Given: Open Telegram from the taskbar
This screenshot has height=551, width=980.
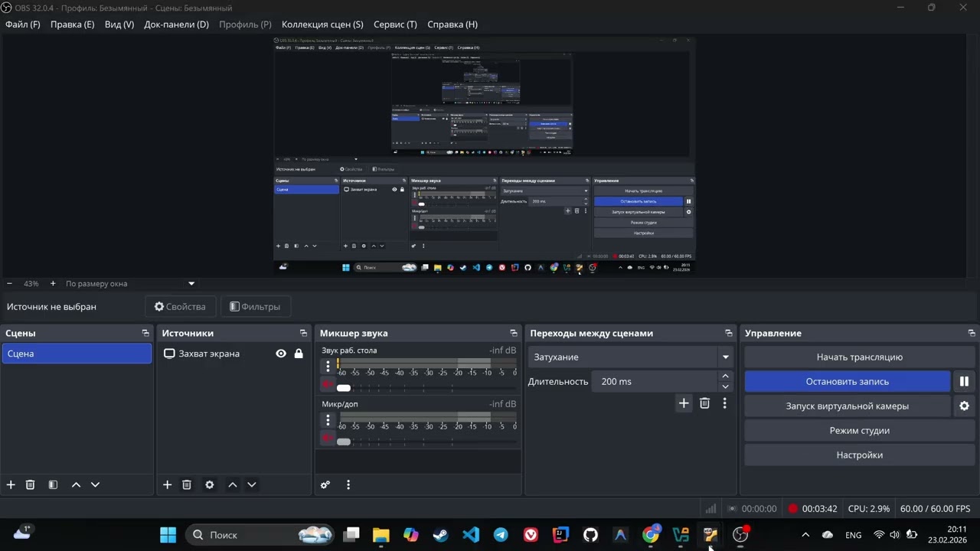Looking at the screenshot, I should (x=501, y=535).
